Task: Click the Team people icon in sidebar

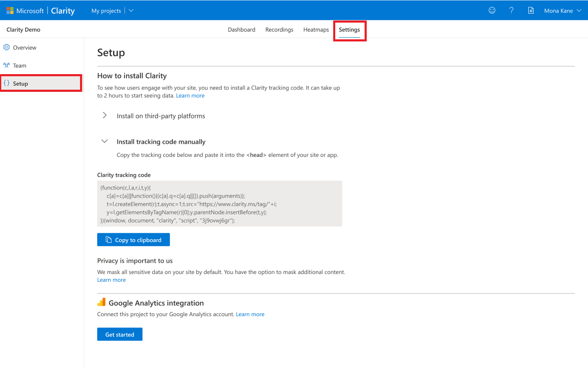Action: coord(6,65)
